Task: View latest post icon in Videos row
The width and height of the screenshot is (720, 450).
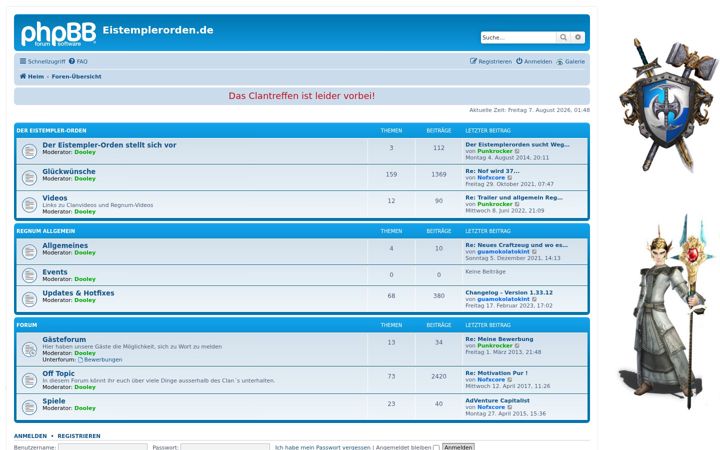Action: 517,204
